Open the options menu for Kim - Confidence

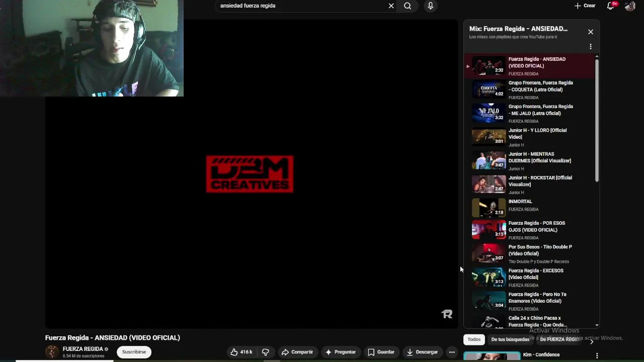[x=597, y=356]
